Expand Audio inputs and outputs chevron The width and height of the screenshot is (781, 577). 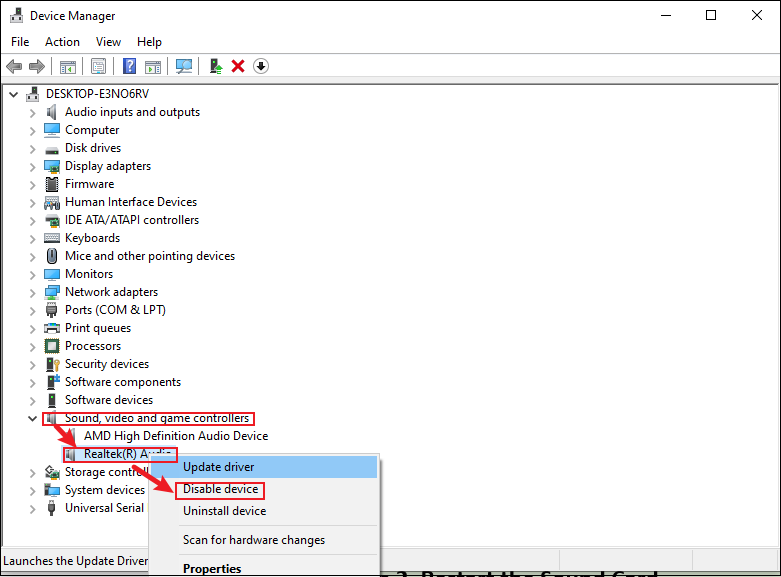point(32,113)
